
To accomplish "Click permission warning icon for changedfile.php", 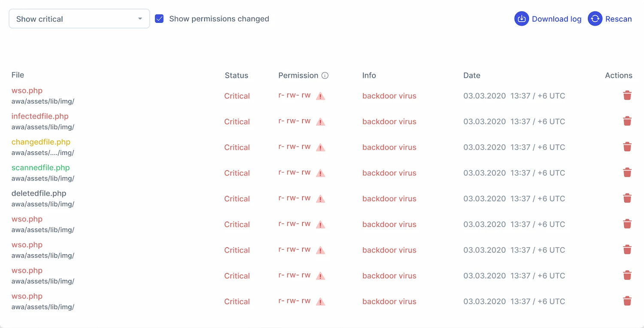I will (320, 147).
